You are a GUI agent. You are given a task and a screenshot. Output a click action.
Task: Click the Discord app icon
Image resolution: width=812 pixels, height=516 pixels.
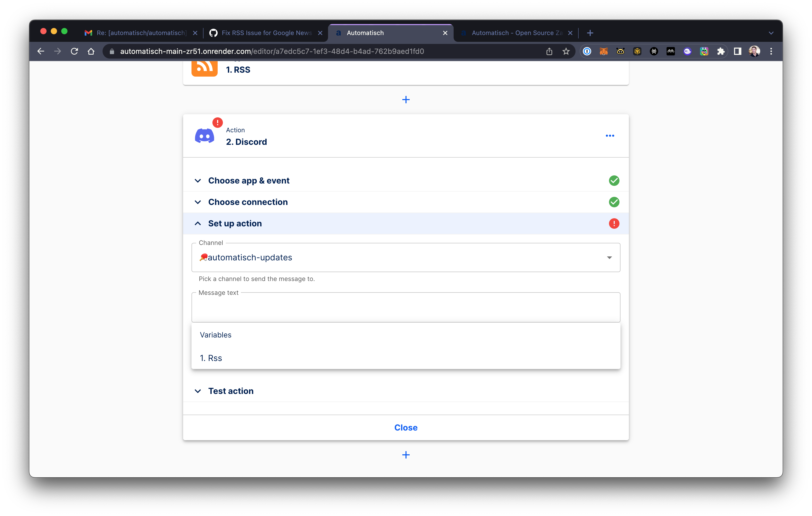(x=204, y=136)
